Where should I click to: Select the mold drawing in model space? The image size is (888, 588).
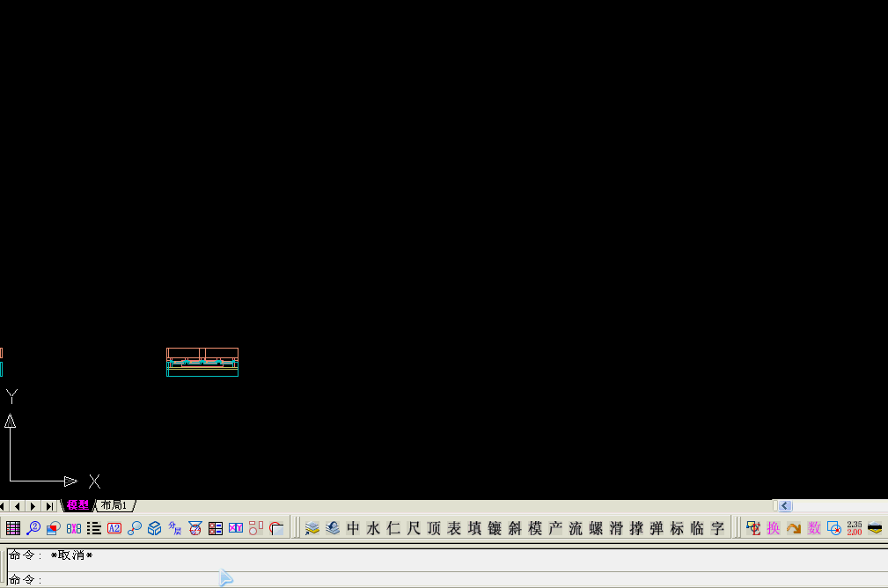[202, 362]
